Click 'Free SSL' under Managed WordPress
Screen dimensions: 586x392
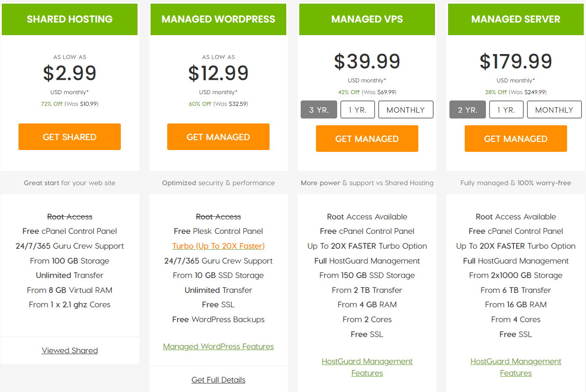(x=218, y=305)
